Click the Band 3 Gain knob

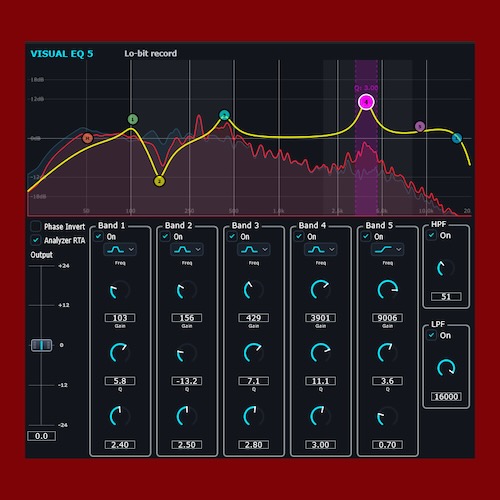tap(254, 353)
